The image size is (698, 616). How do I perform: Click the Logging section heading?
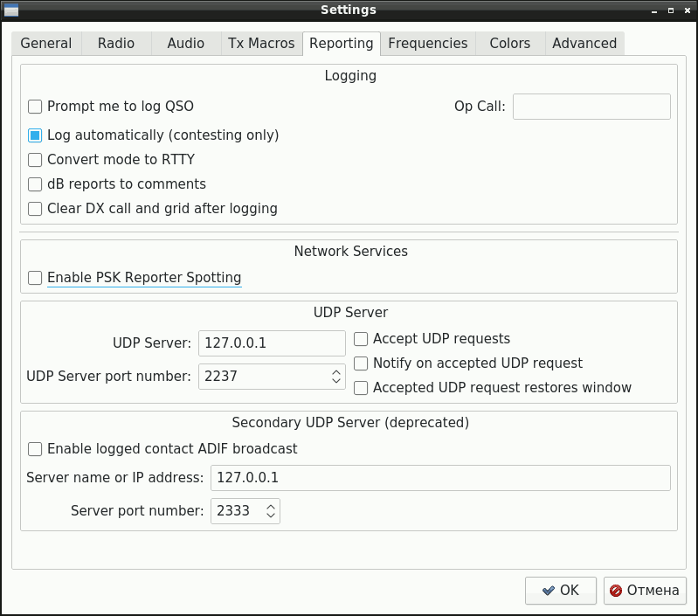(350, 76)
